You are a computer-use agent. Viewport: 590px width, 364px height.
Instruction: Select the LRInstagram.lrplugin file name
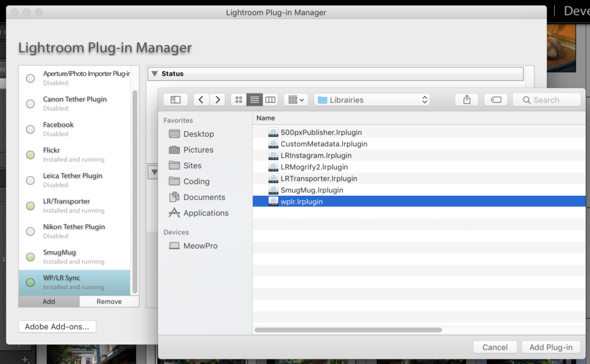pos(316,156)
